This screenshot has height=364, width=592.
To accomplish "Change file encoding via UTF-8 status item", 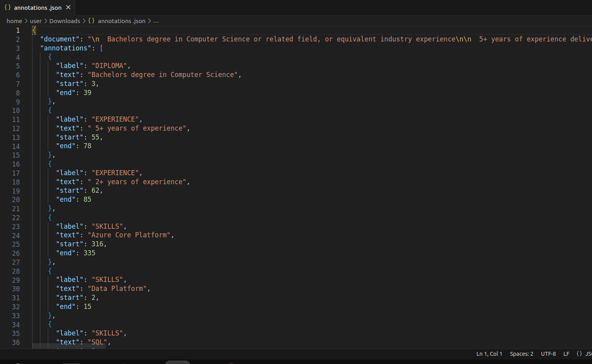I will point(548,354).
